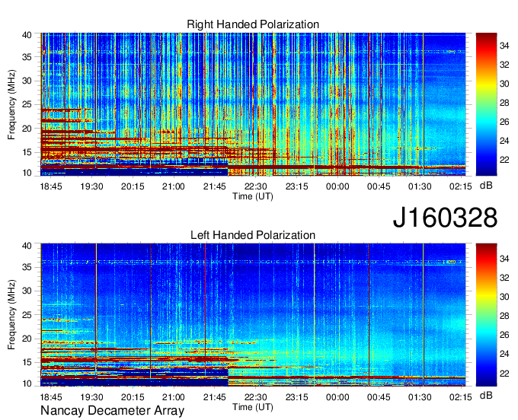Click the 21:00 time tick under Right Handed plot

pos(174,186)
